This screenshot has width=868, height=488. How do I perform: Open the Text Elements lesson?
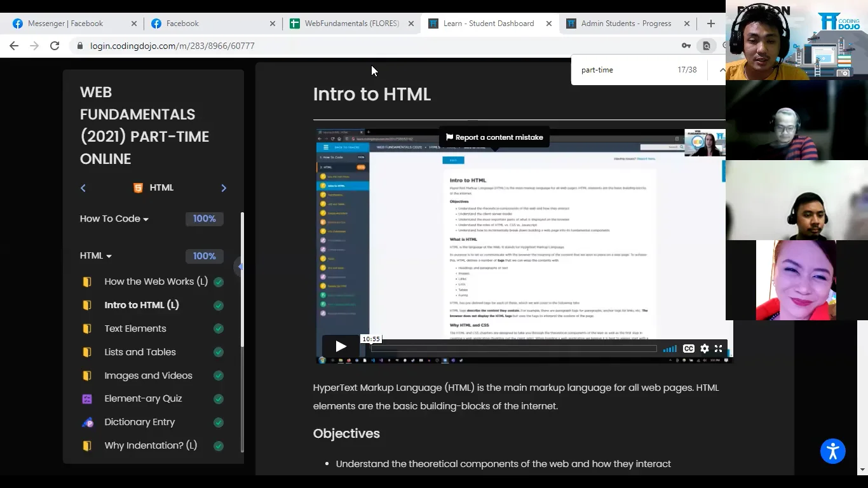[135, 329]
